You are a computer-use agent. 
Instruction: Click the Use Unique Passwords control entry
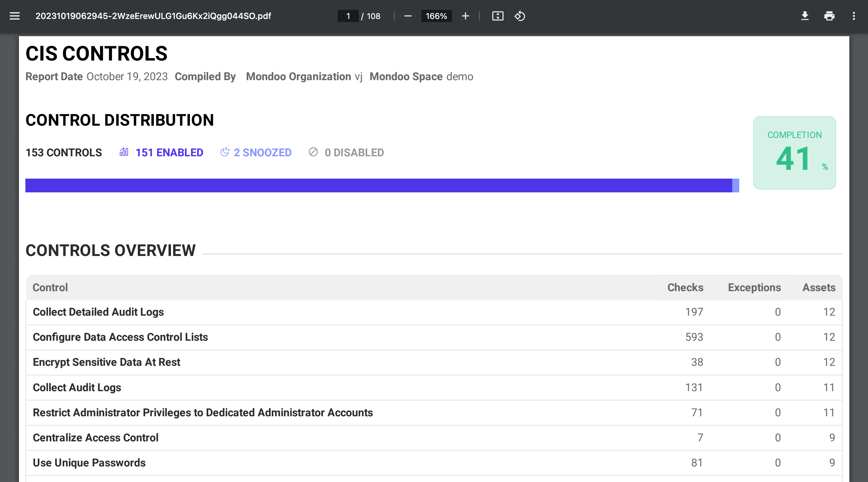(x=89, y=463)
